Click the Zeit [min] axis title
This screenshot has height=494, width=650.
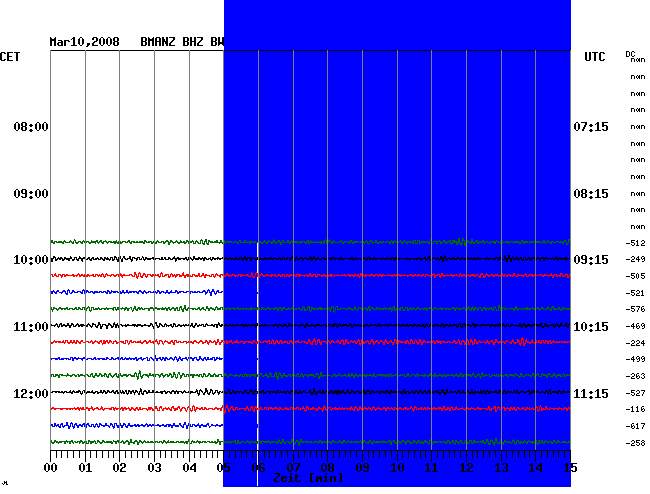pyautogui.click(x=308, y=478)
